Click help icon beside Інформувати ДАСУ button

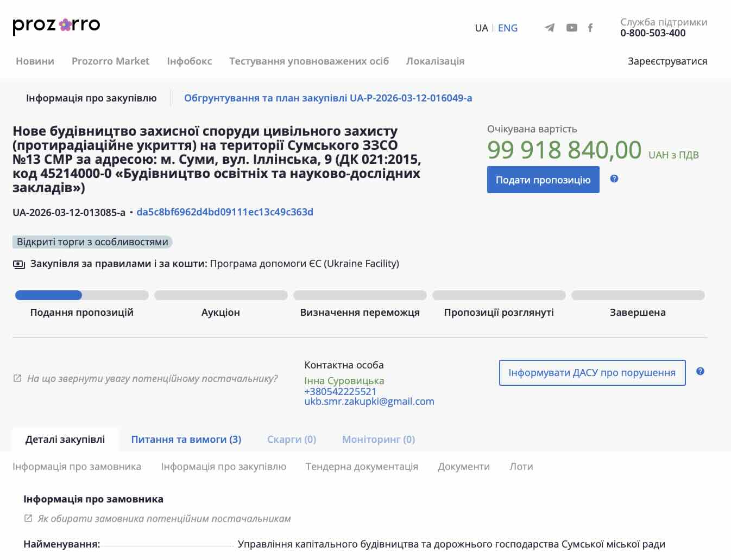coord(700,372)
